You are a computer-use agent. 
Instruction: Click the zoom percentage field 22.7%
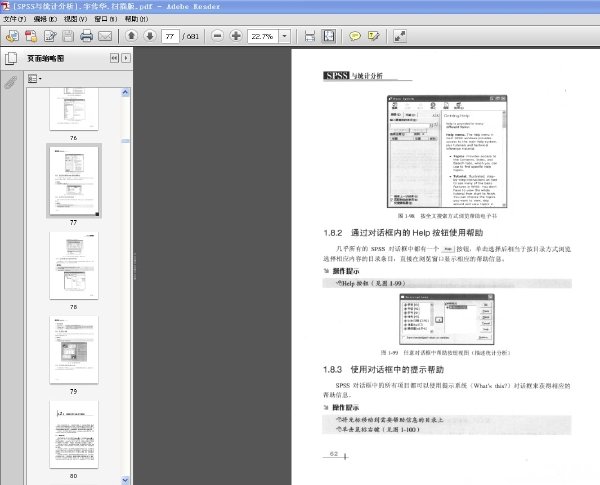pyautogui.click(x=263, y=36)
